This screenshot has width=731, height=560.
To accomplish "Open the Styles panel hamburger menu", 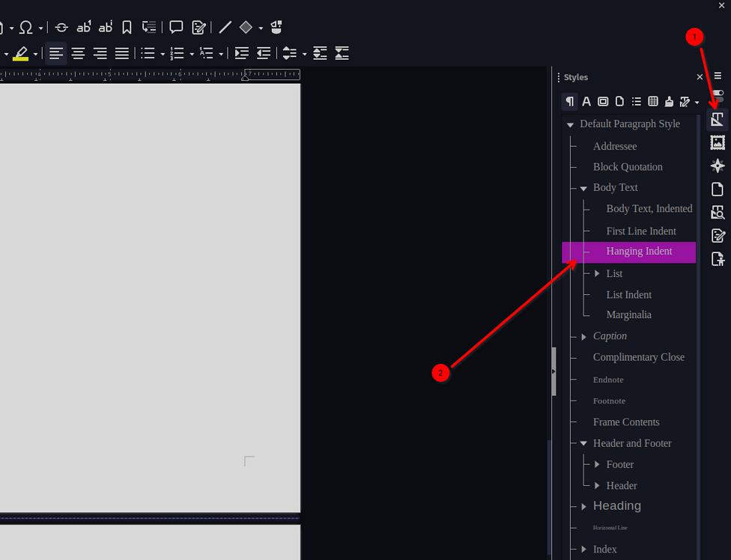I will (718, 76).
